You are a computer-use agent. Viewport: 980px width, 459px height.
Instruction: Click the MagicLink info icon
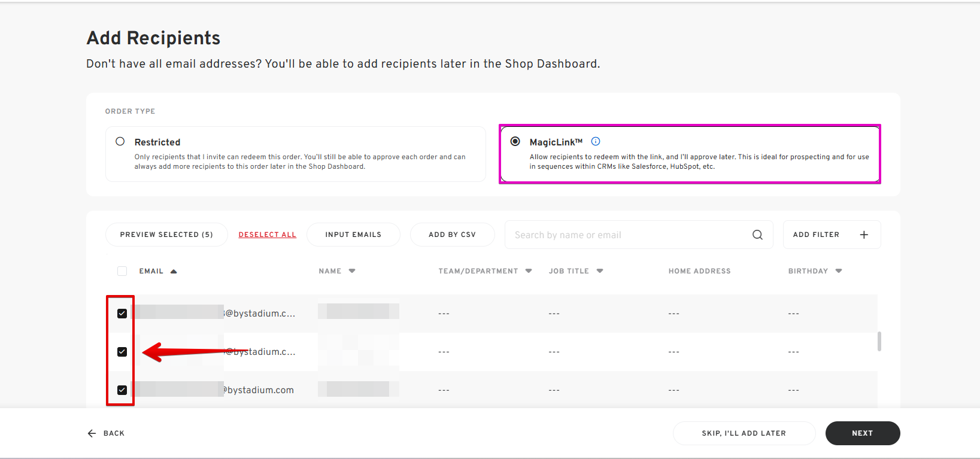click(x=595, y=141)
